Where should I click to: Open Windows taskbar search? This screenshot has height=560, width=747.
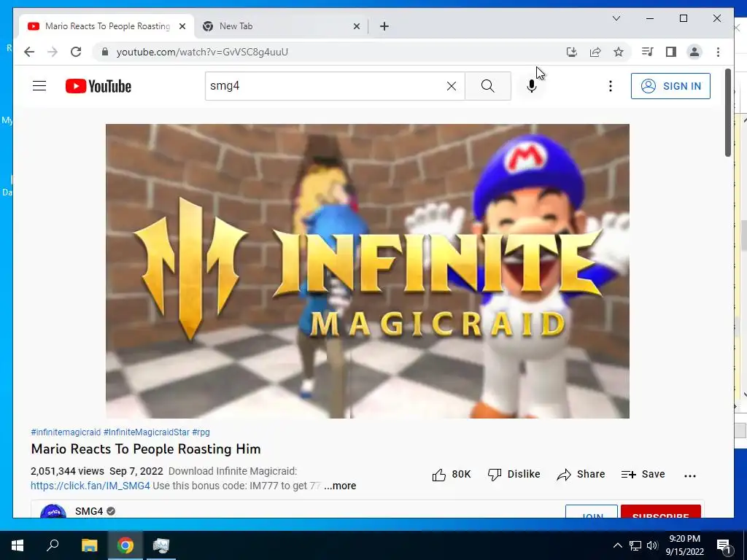pos(53,545)
